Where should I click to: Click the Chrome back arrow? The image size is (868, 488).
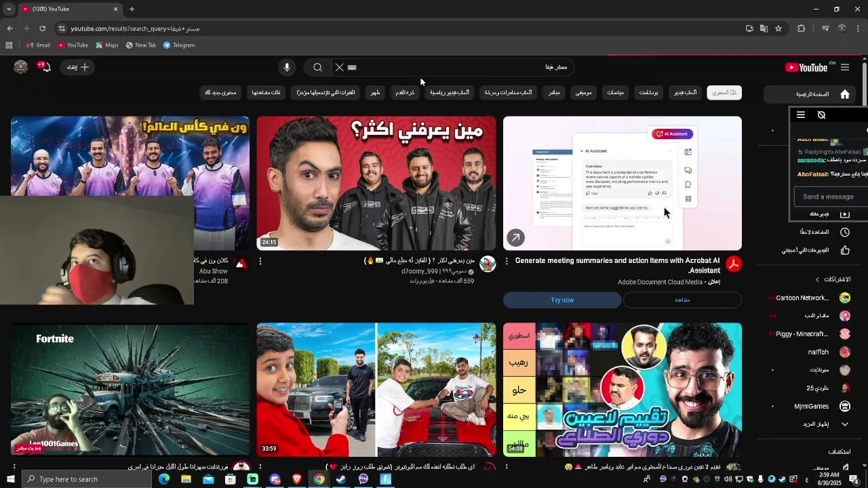pos(9,28)
